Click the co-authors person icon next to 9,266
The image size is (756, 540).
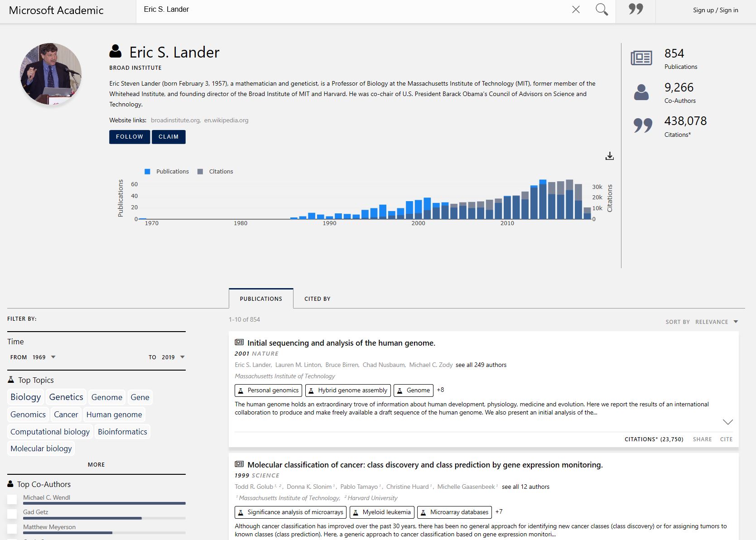(x=641, y=92)
